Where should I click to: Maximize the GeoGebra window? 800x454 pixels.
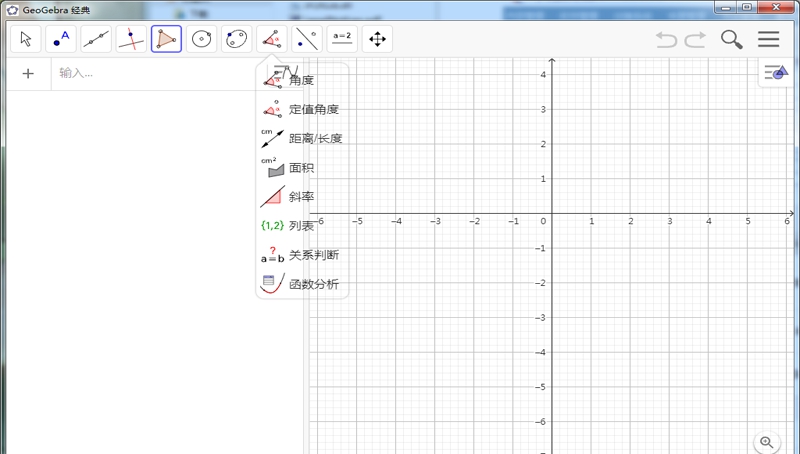(x=746, y=7)
